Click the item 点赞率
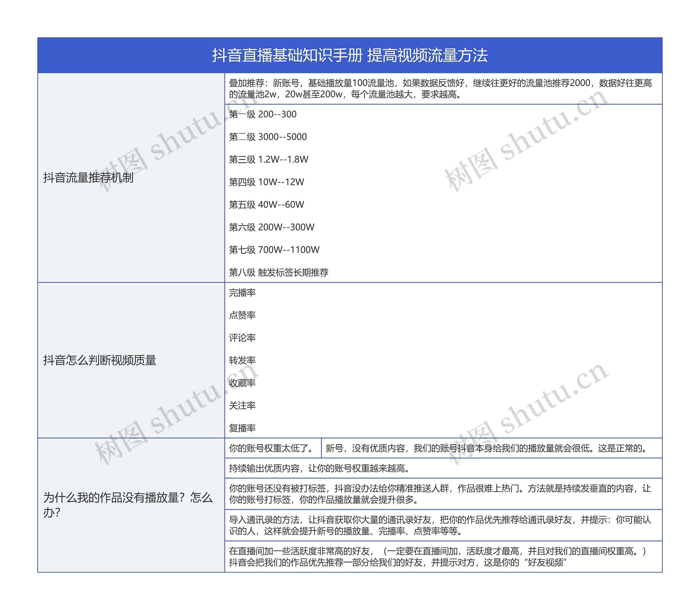700x610 pixels. tap(242, 315)
